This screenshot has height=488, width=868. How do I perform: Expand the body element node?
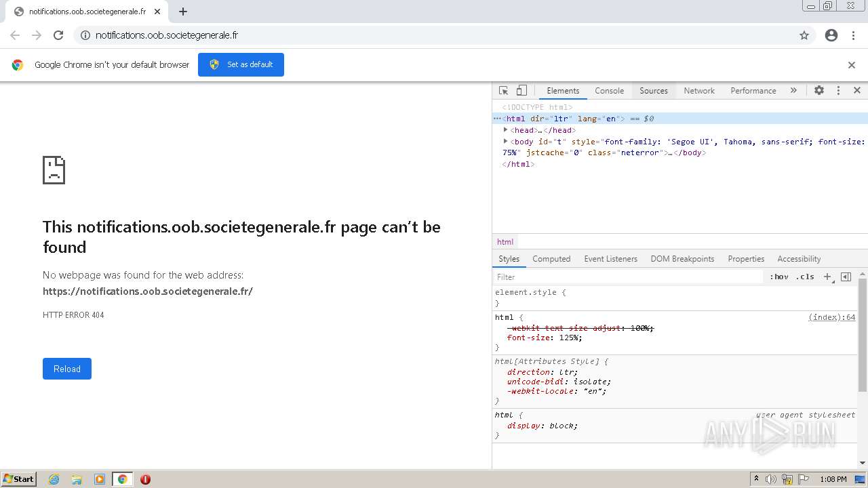tap(505, 141)
